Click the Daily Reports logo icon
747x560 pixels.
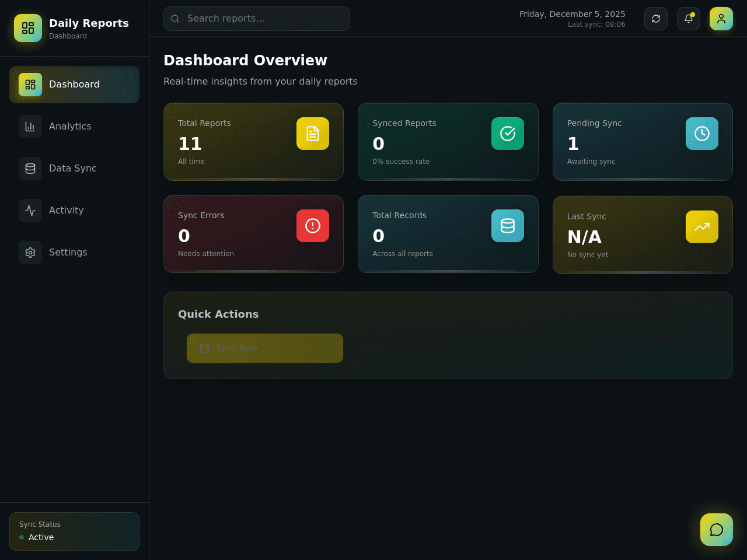pos(28,28)
